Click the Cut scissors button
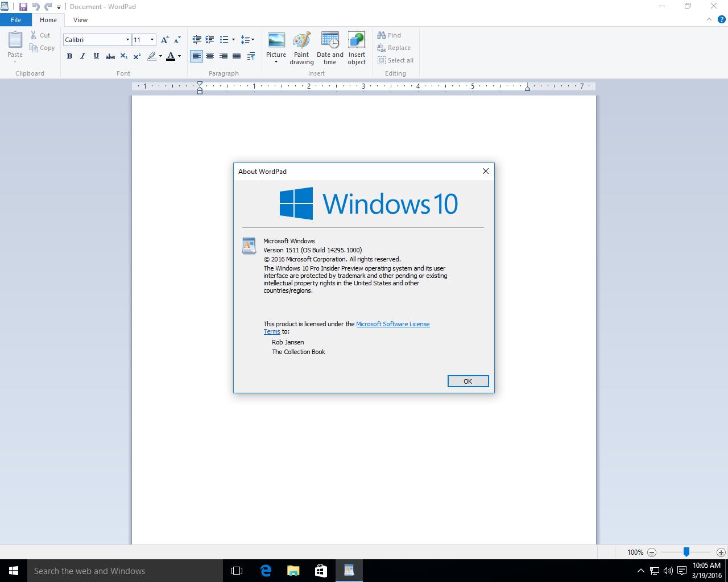The width and height of the screenshot is (728, 582). tap(40, 35)
